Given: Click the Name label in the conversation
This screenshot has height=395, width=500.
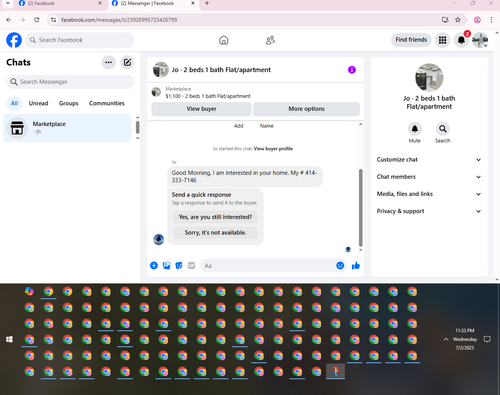Looking at the screenshot, I should click(x=267, y=126).
